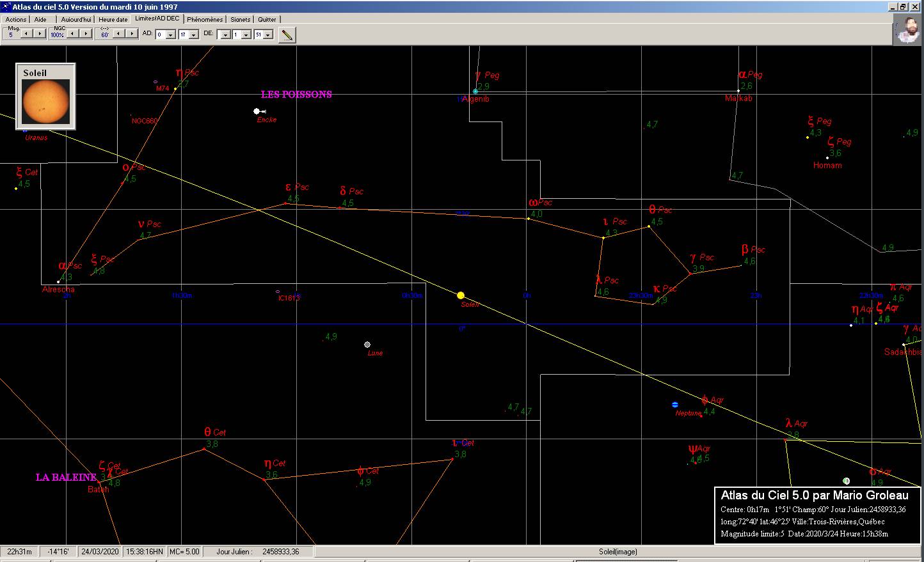Select the Limites/AD DEC tab
924x562 pixels.
[157, 19]
